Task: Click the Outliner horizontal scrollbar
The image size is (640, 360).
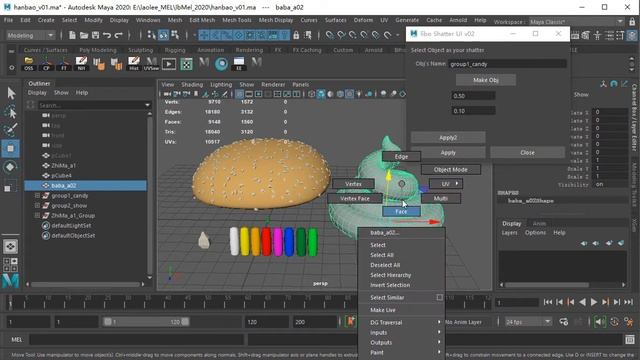Action: click(x=86, y=284)
